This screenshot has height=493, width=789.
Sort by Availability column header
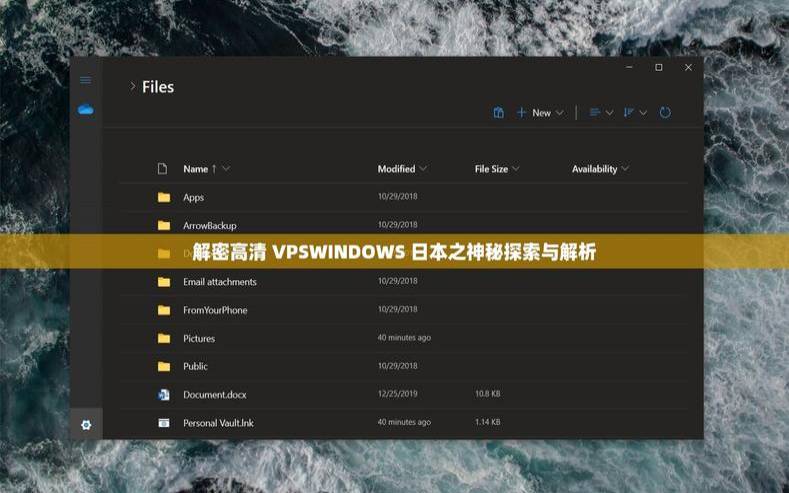pos(595,169)
